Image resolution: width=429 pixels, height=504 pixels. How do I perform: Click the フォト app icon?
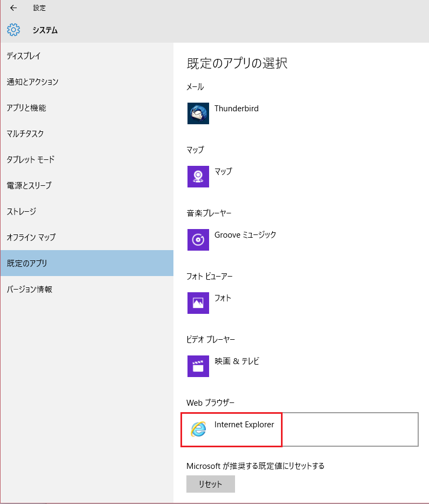[x=198, y=303]
